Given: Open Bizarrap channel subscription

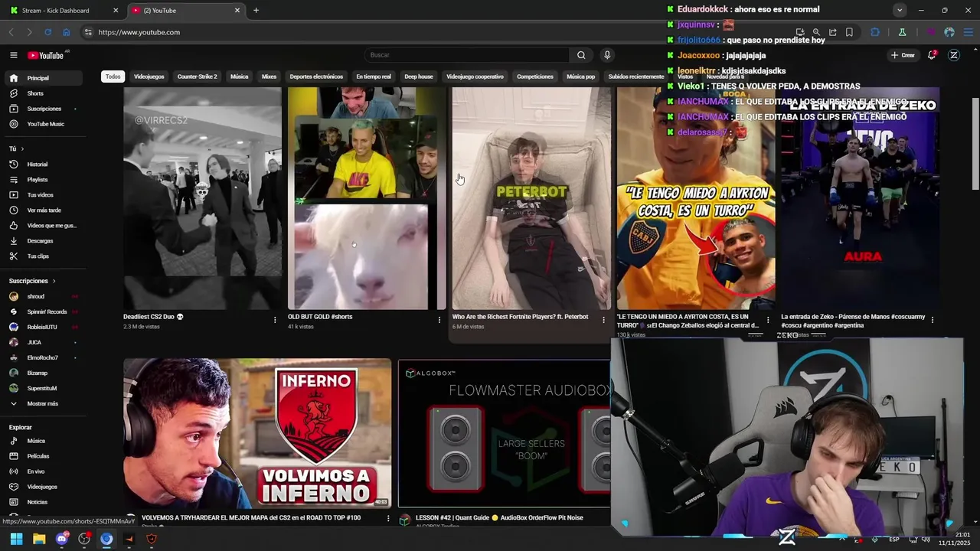Looking at the screenshot, I should 43,373.
